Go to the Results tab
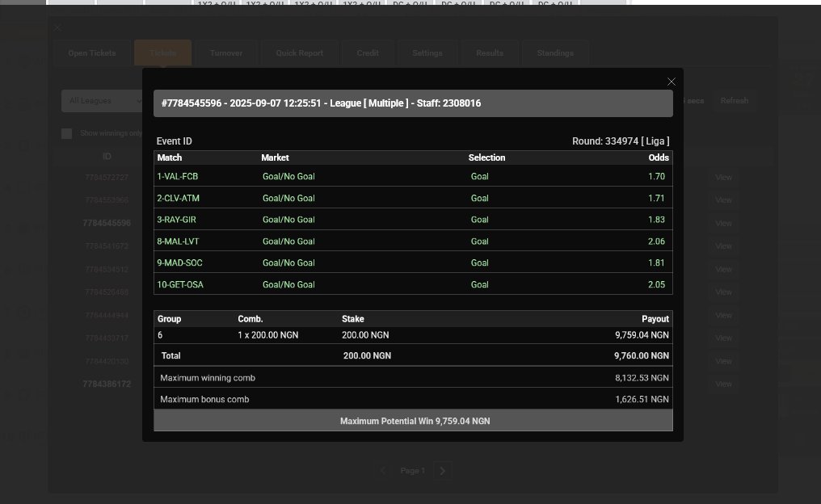Screen dimensions: 821x504 490,52
